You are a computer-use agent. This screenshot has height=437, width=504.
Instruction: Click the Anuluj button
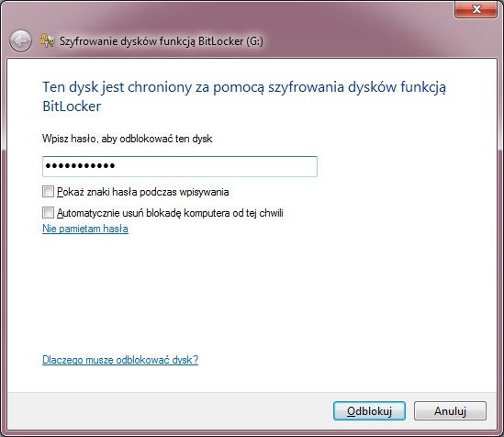pyautogui.click(x=450, y=411)
